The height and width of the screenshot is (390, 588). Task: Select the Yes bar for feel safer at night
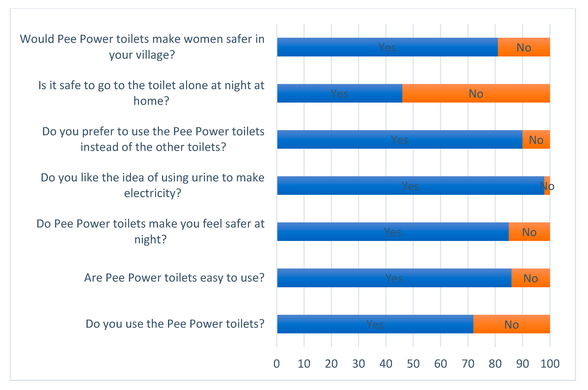tap(393, 231)
